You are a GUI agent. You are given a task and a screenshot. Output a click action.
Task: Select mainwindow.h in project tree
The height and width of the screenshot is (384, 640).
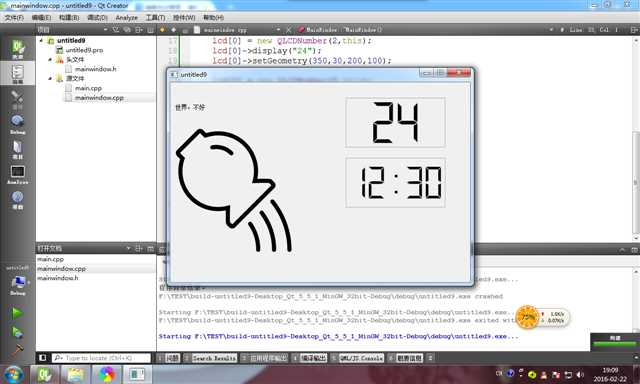[96, 69]
